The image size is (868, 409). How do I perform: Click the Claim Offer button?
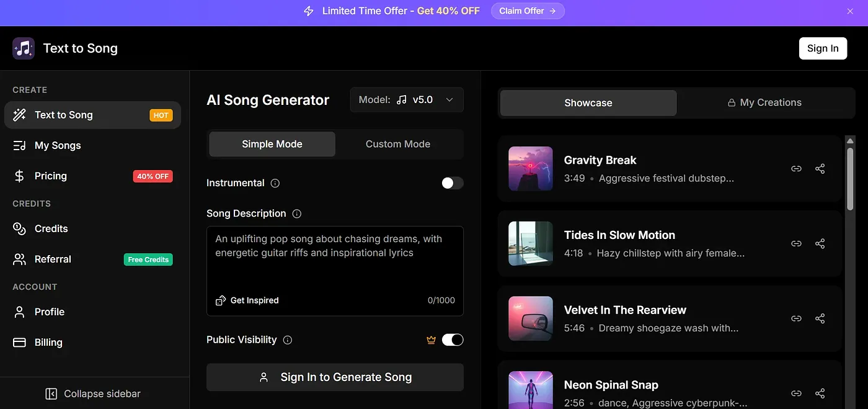pyautogui.click(x=528, y=11)
